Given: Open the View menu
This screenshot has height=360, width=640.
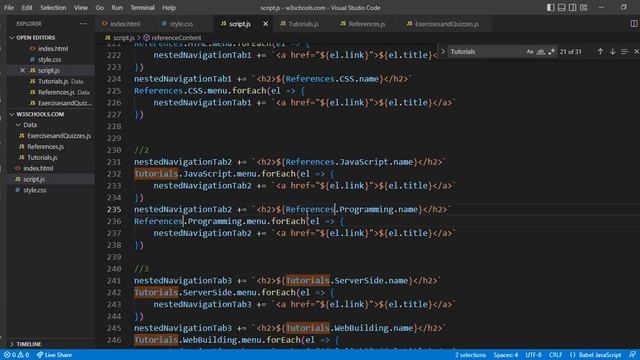Looking at the screenshot, I should 81,7.
